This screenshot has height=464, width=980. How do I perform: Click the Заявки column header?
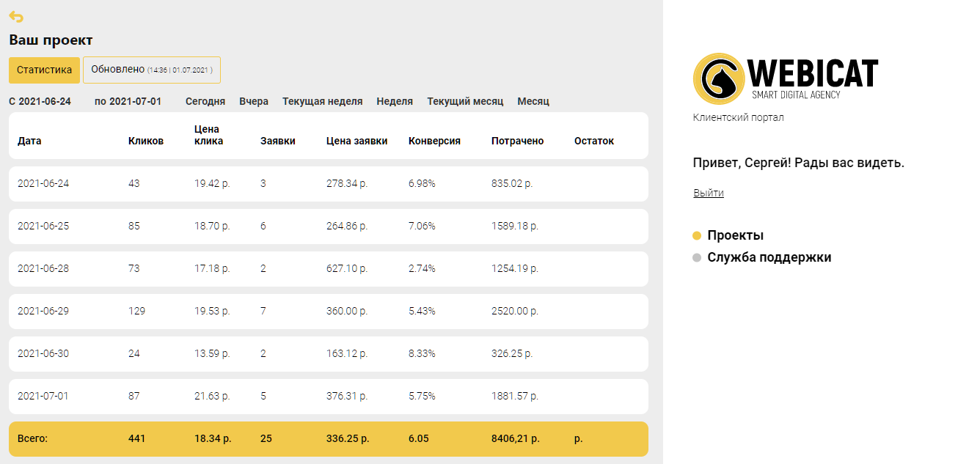[x=278, y=141]
